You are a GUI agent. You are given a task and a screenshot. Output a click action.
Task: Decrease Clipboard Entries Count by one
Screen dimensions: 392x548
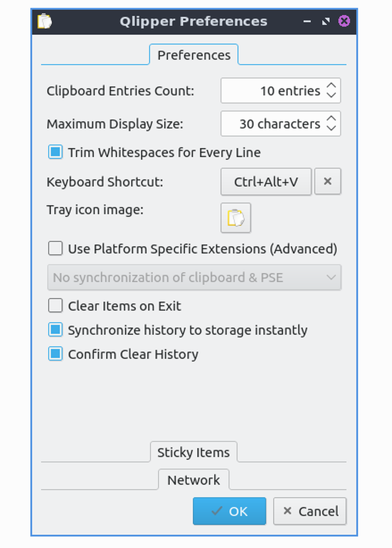[x=331, y=95]
